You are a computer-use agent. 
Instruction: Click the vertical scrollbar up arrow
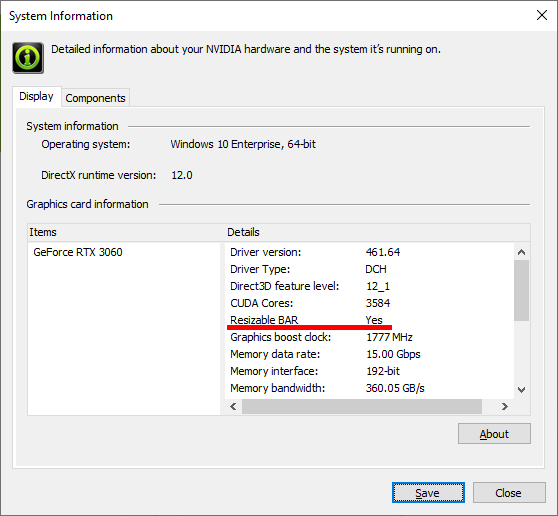tap(521, 252)
